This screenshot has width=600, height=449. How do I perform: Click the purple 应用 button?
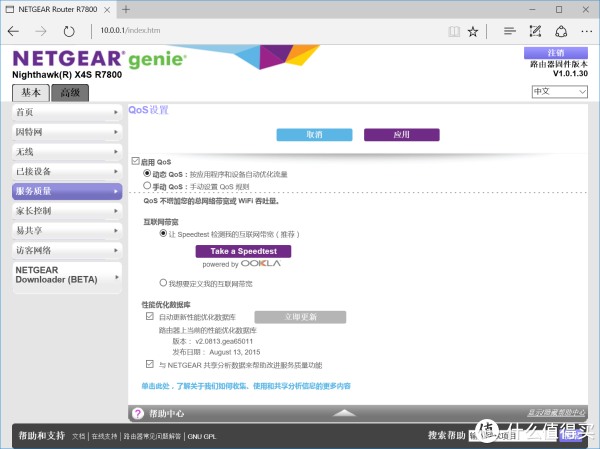click(401, 134)
